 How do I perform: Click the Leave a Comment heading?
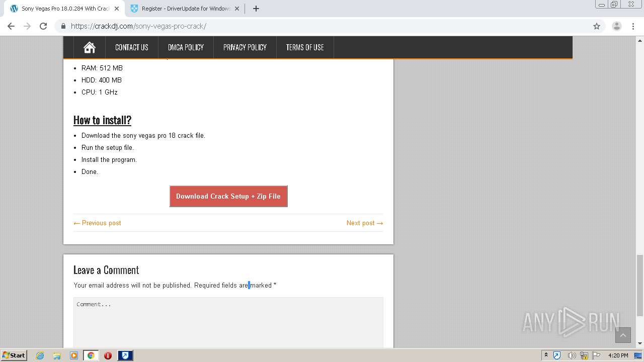point(106,270)
